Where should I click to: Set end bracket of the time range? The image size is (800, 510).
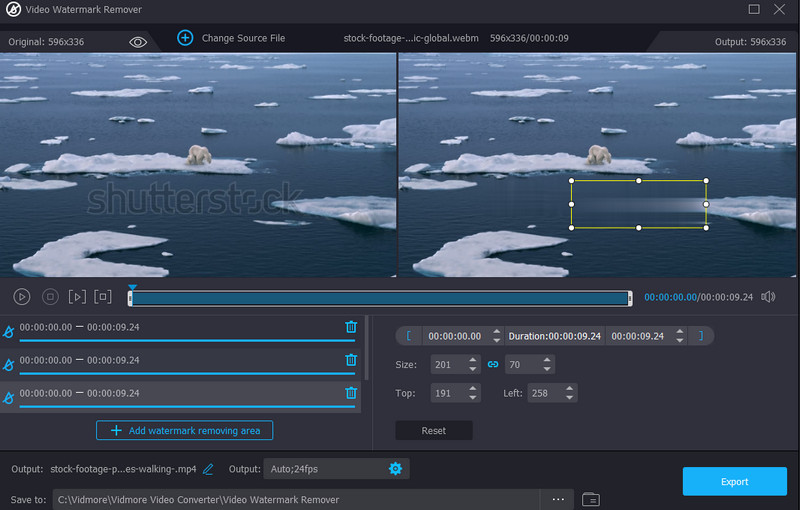pos(701,336)
